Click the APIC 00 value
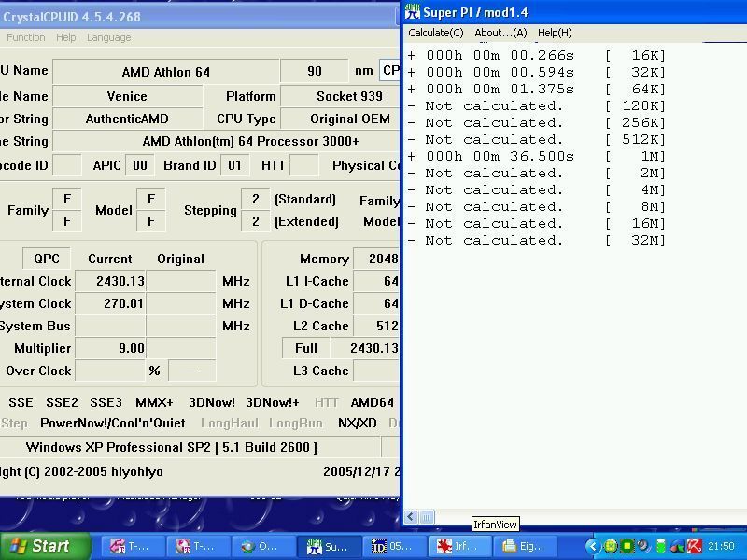747x560 pixels. pos(140,165)
